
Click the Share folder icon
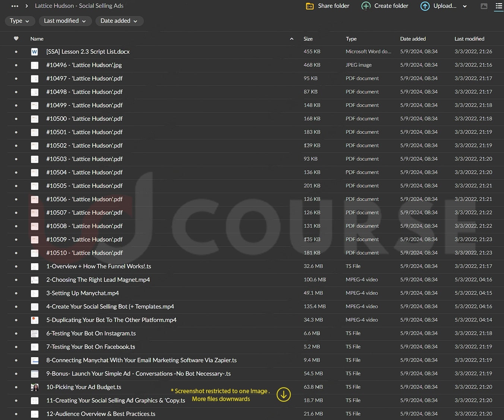309,6
